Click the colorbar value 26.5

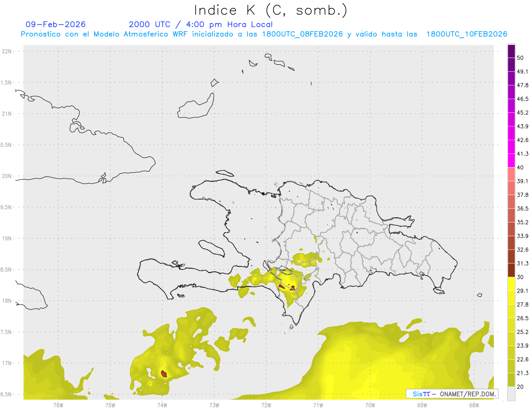click(523, 318)
